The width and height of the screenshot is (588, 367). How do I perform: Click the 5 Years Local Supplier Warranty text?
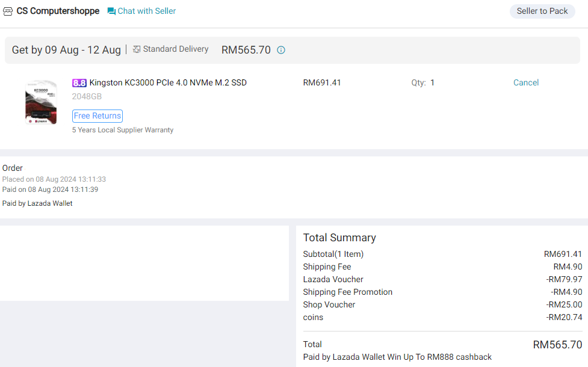coord(123,130)
